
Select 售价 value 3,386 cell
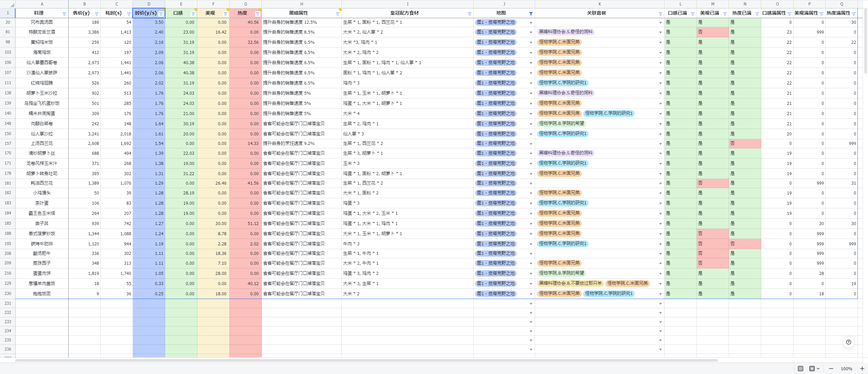point(84,32)
